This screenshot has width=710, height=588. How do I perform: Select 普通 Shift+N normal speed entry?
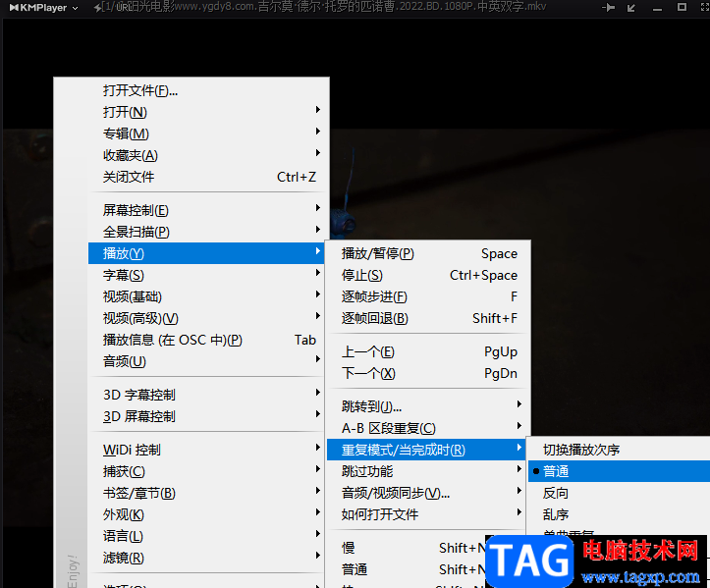click(x=408, y=569)
